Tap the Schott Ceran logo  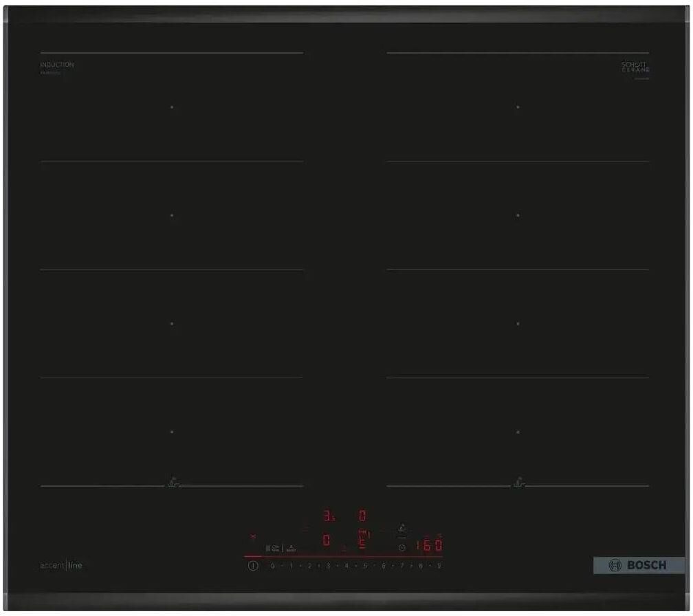(x=635, y=67)
